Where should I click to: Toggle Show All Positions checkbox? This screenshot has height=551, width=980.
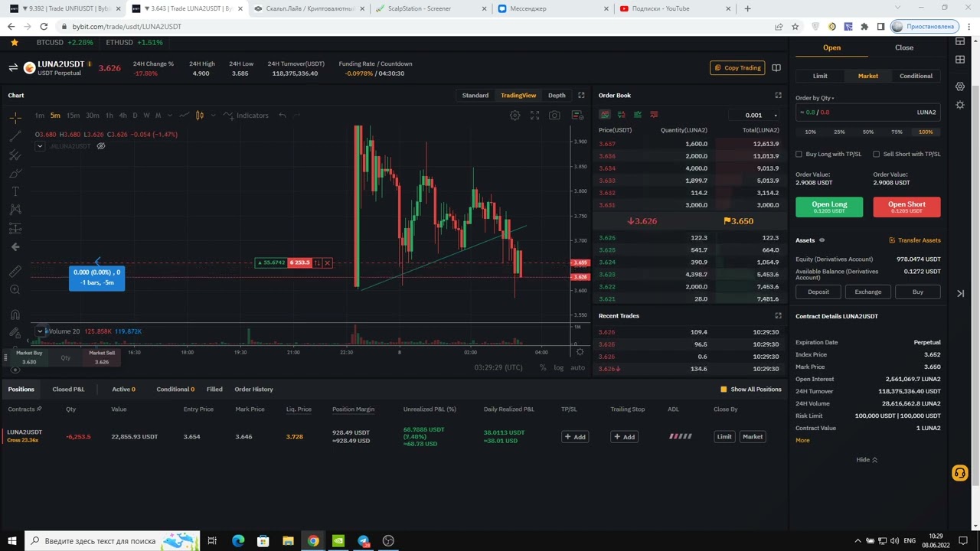click(724, 390)
